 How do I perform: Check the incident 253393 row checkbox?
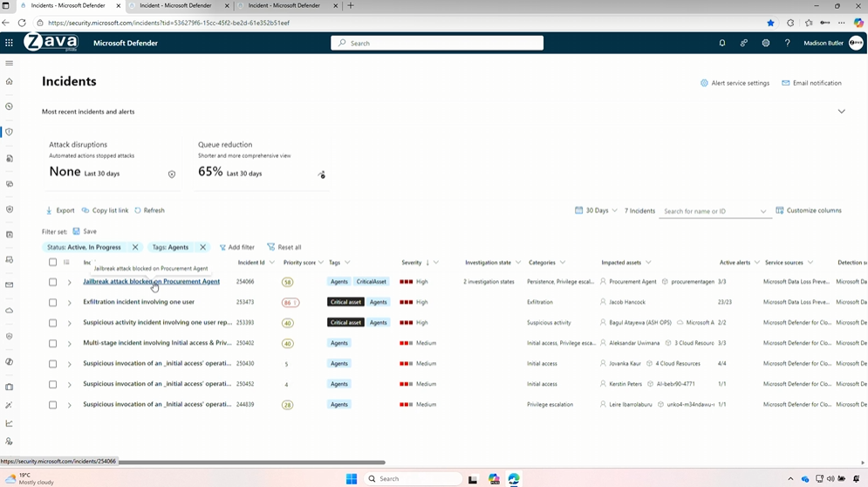click(52, 323)
